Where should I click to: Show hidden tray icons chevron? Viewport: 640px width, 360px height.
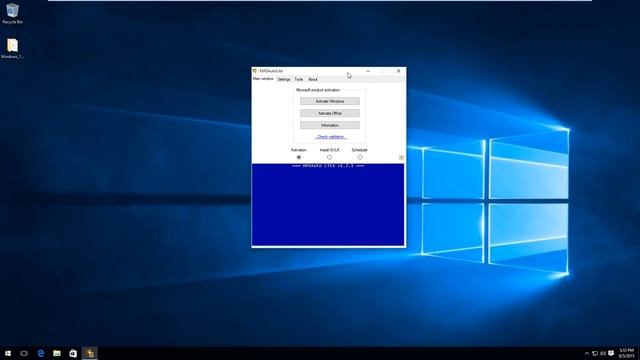click(x=587, y=353)
